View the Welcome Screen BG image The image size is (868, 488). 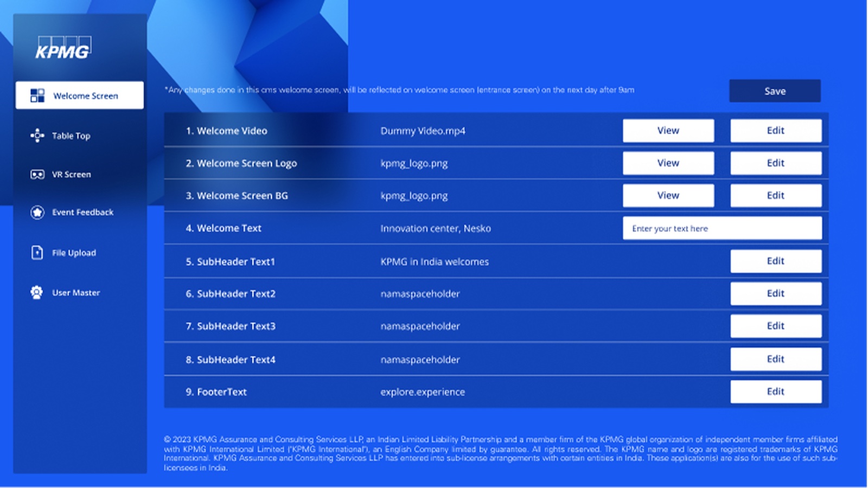[668, 196]
